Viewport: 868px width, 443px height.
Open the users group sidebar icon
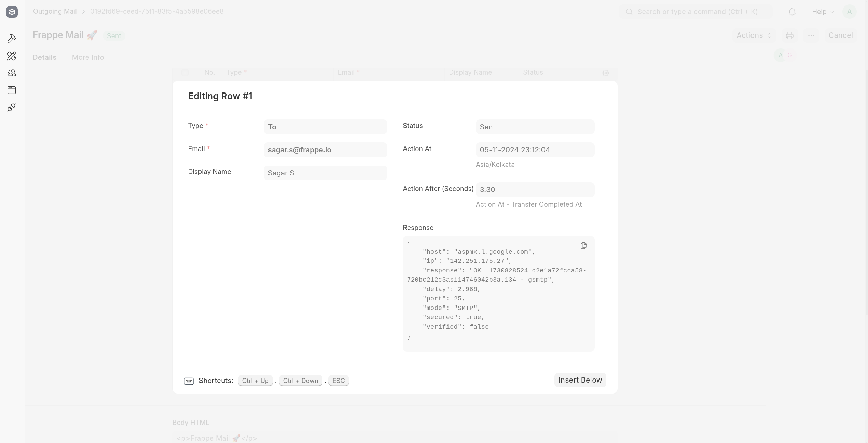coord(12,73)
